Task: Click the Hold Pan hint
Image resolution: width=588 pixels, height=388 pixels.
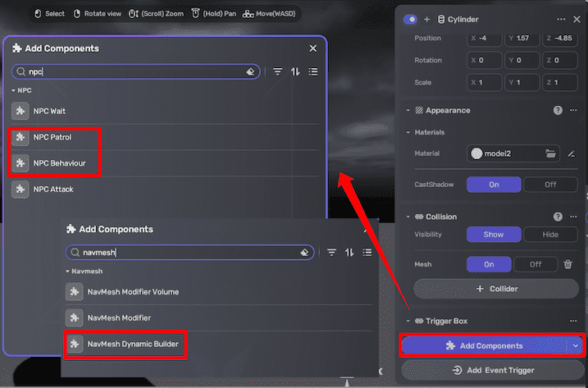Action: click(214, 14)
